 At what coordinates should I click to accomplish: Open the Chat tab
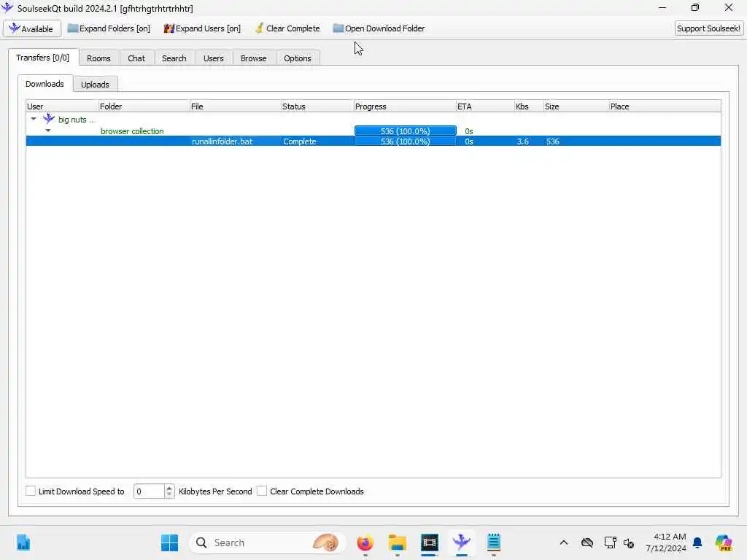136,58
